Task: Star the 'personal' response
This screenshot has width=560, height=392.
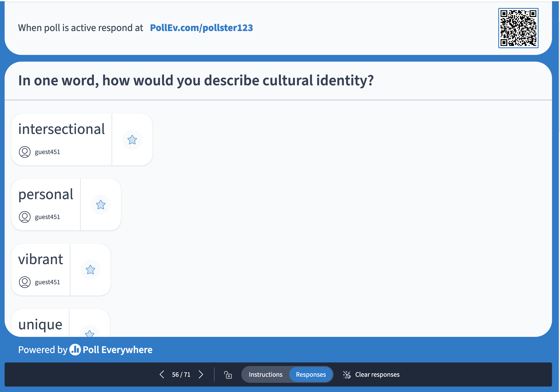Action: pyautogui.click(x=101, y=205)
